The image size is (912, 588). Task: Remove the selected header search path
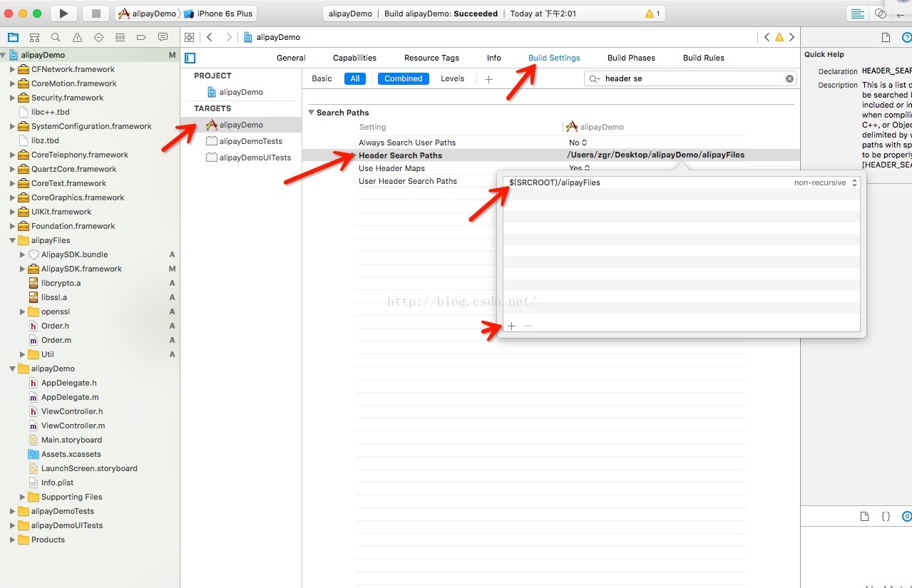[x=528, y=326]
